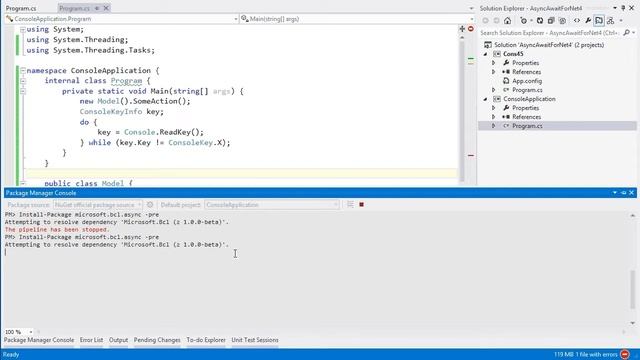Click Home icon in Solution Explorer toolbar
The width and height of the screenshot is (640, 360).
pyautogui.click(x=507, y=21)
